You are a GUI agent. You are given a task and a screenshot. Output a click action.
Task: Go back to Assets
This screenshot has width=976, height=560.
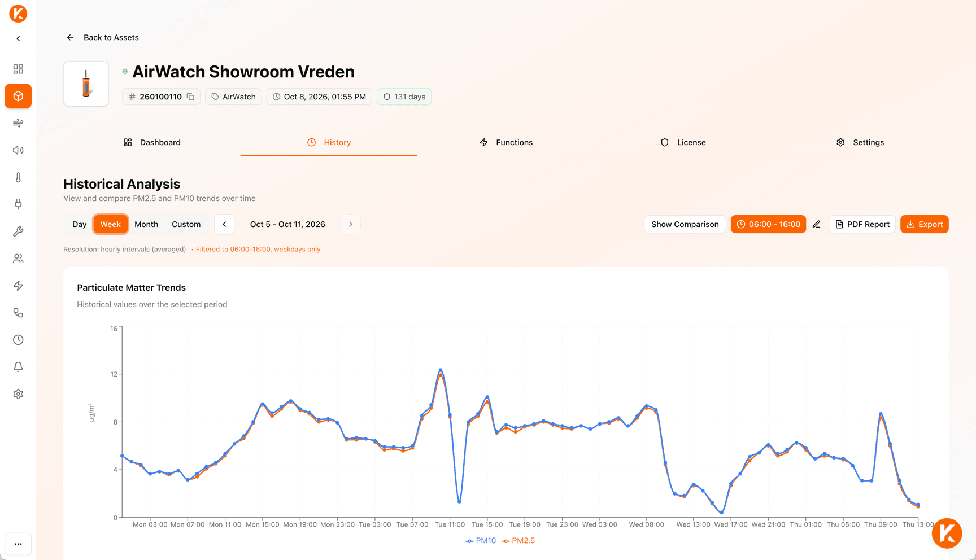point(102,37)
